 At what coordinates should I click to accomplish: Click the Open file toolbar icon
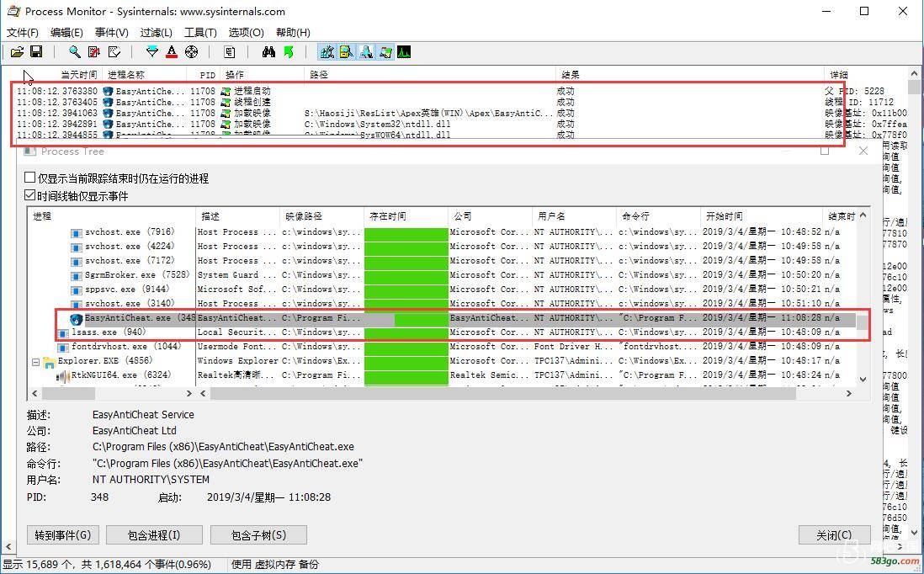(17, 52)
